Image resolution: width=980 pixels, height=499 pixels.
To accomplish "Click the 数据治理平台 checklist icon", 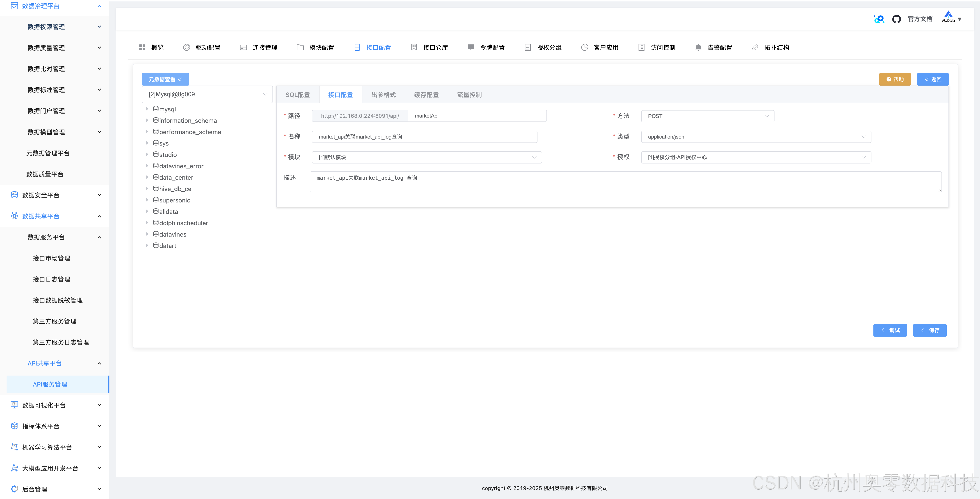I will pyautogui.click(x=14, y=6).
